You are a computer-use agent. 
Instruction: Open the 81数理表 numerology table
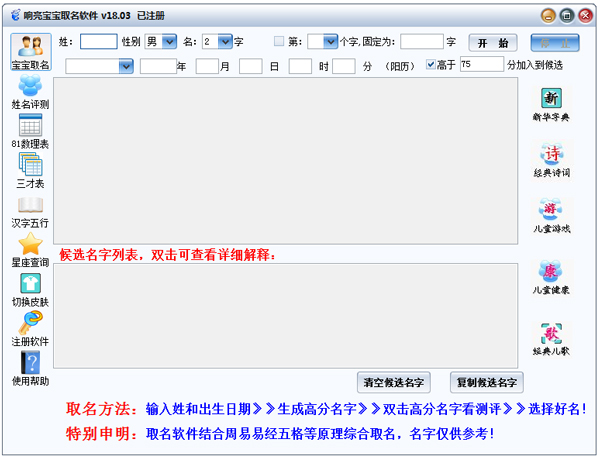click(x=30, y=131)
